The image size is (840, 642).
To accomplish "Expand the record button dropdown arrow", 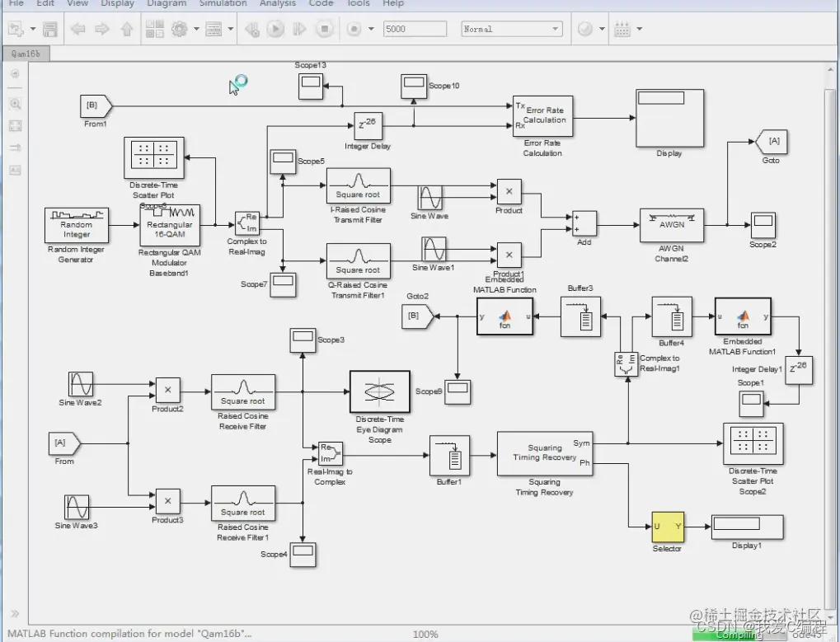I will click(x=371, y=29).
